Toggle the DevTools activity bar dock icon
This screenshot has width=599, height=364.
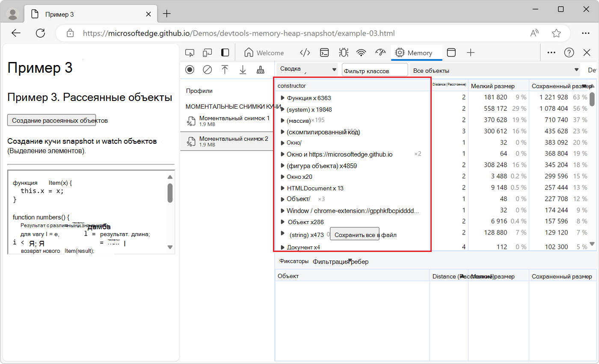(225, 53)
